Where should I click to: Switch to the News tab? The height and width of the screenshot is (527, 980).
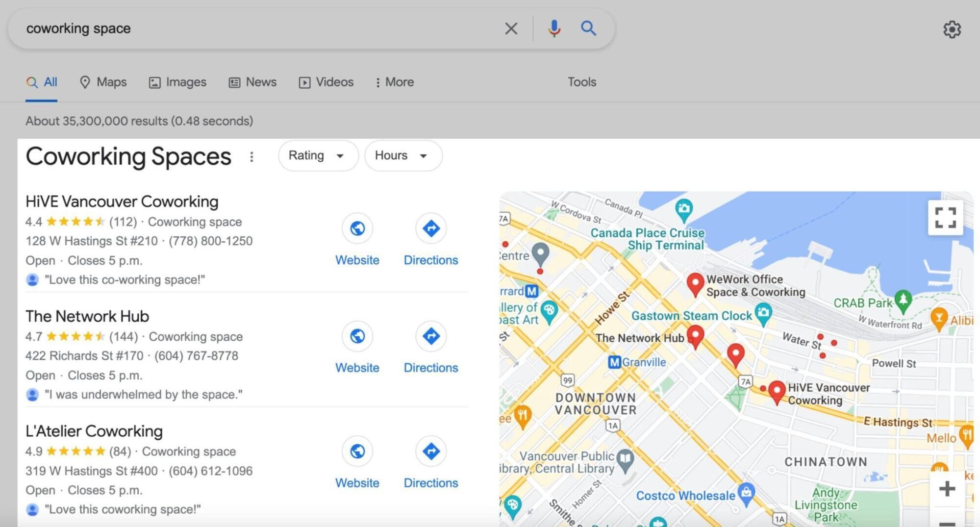252,82
